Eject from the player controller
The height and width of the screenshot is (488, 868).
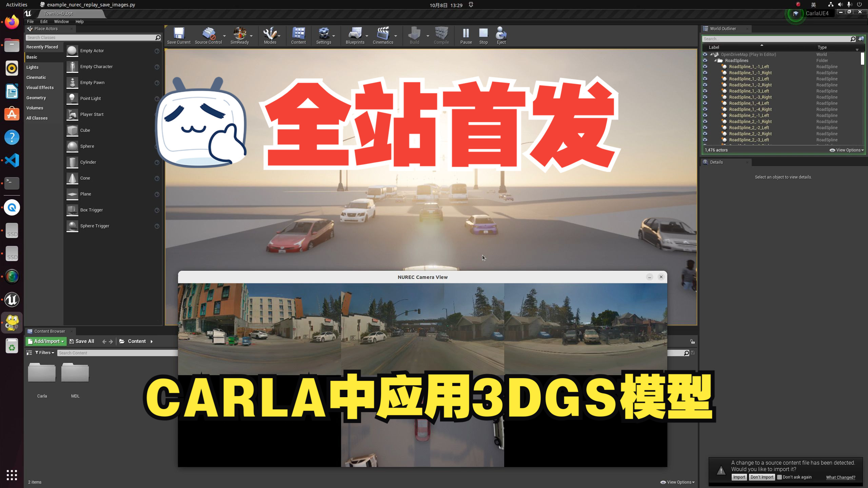(501, 35)
